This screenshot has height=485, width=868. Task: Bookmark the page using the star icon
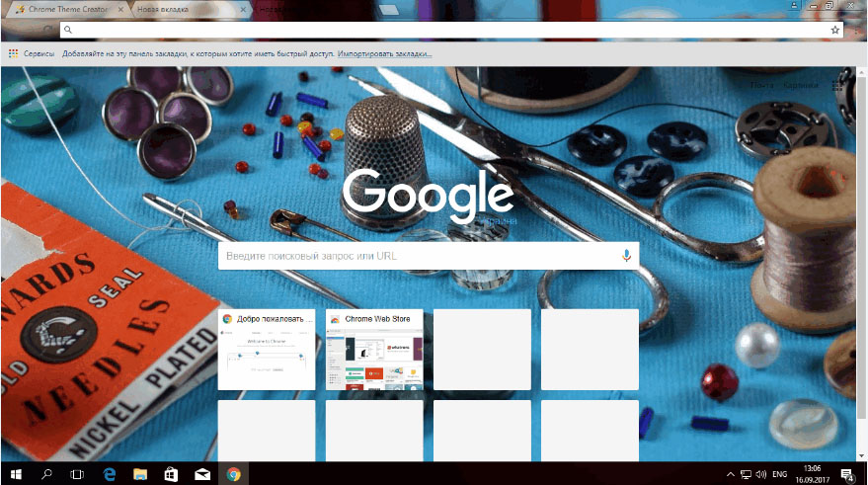point(834,30)
